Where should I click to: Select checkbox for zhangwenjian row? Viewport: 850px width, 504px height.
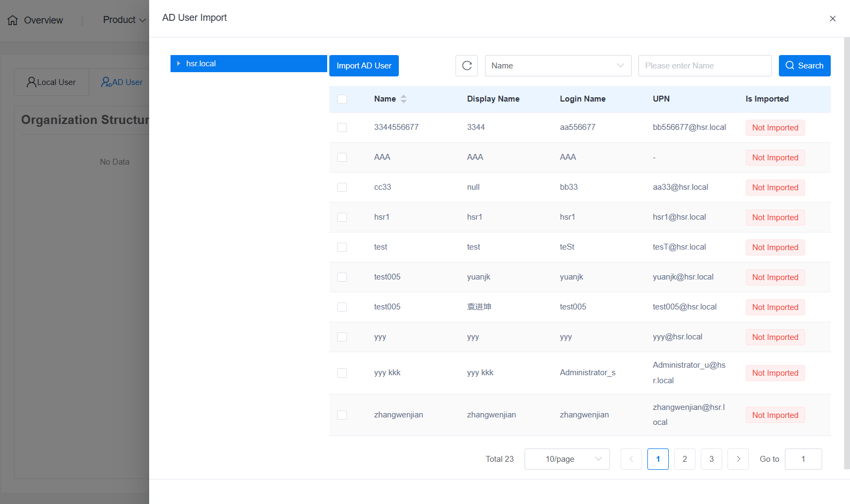click(x=342, y=415)
